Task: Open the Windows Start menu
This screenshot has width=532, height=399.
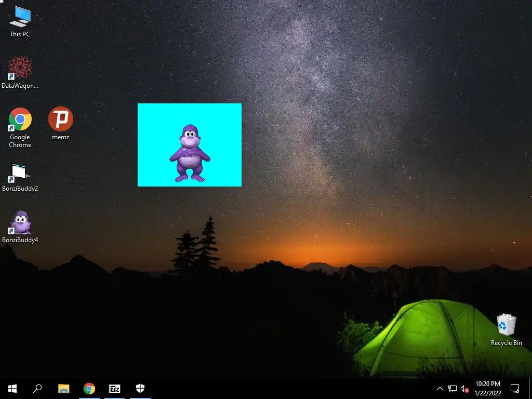Action: coord(12,389)
